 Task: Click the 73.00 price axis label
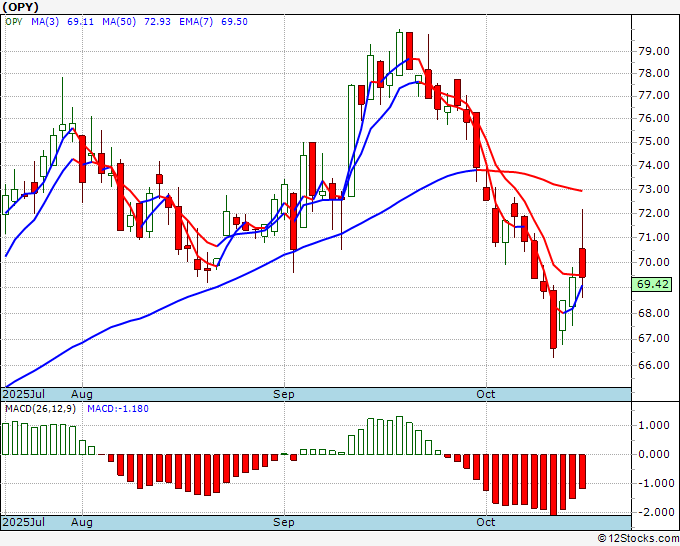tap(654, 189)
